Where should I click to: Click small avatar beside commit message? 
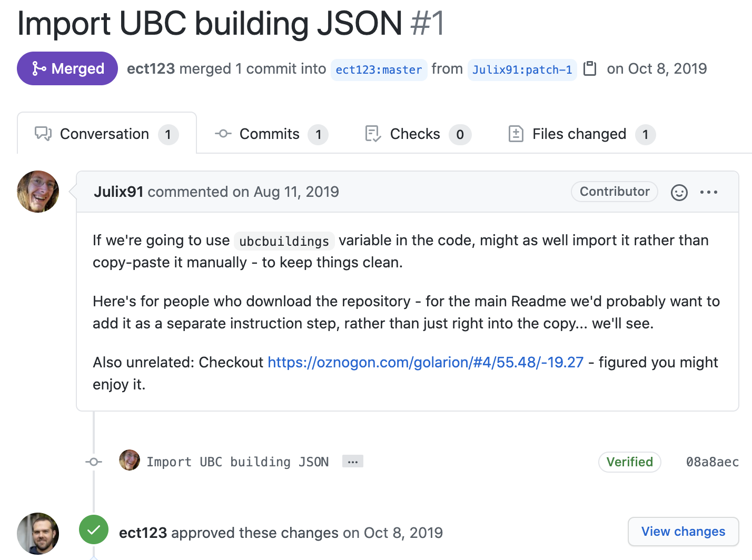(130, 460)
